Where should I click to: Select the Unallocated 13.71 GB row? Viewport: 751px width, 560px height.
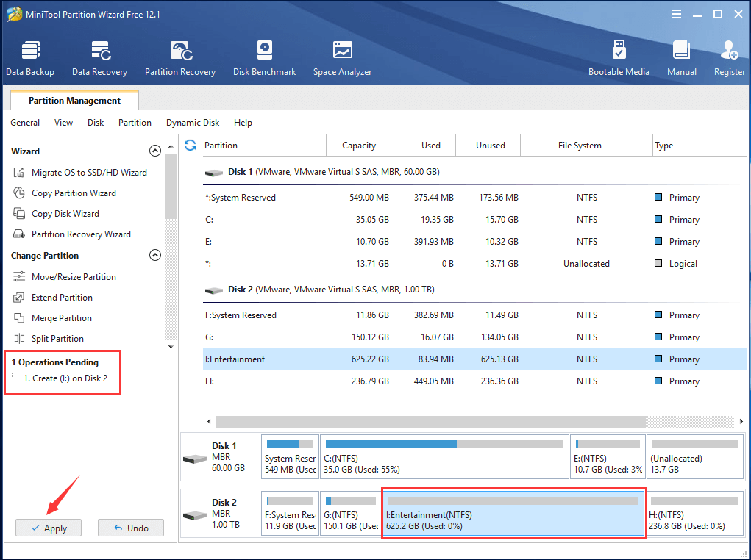474,264
